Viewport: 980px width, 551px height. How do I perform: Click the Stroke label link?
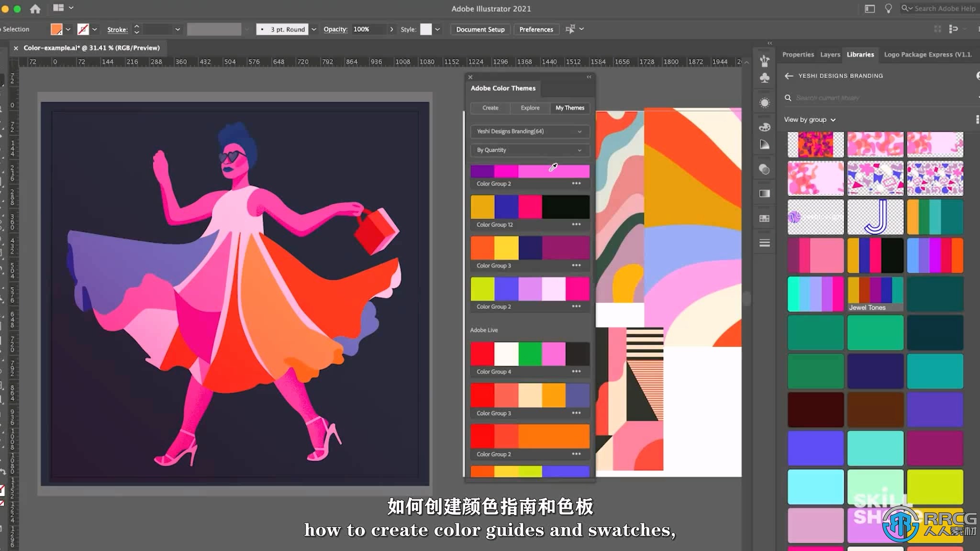117,30
